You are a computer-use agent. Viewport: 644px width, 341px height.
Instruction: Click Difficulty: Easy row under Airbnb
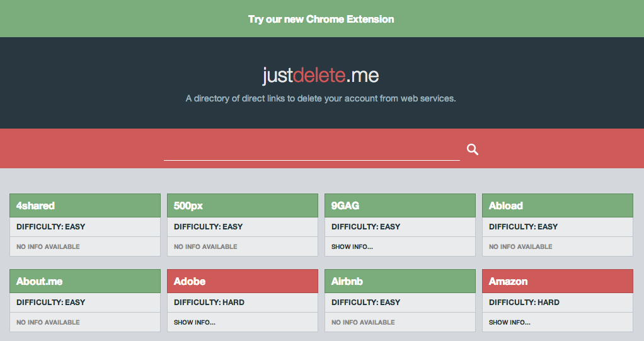[x=400, y=303]
